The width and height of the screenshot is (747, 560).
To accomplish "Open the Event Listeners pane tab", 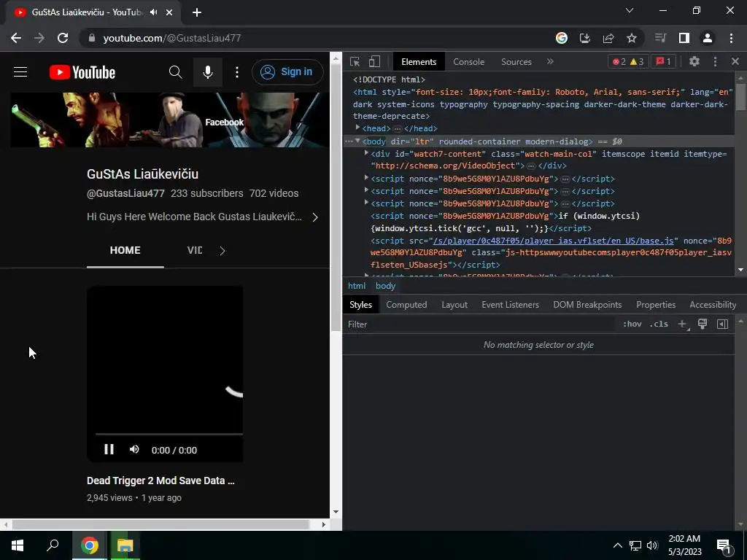I will point(510,305).
